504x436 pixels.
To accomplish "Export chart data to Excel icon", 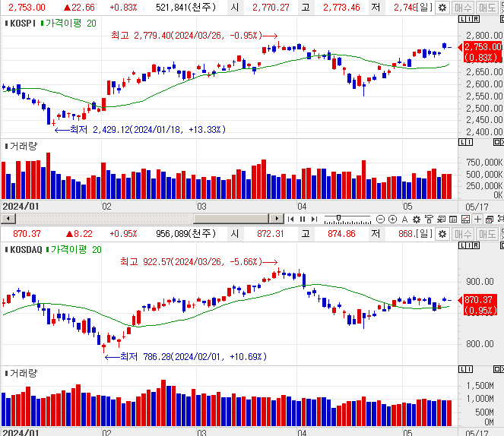I will (x=441, y=220).
